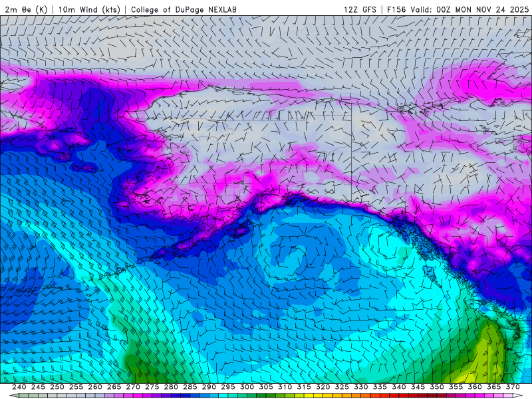Click the 'F156' forecast hour text
The height and width of the screenshot is (399, 532).
pyautogui.click(x=396, y=9)
